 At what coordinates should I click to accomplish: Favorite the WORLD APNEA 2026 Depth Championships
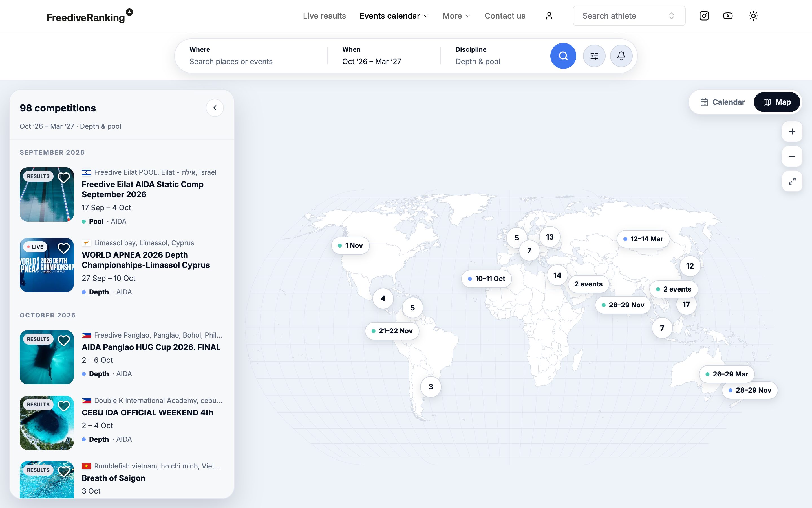pyautogui.click(x=64, y=248)
